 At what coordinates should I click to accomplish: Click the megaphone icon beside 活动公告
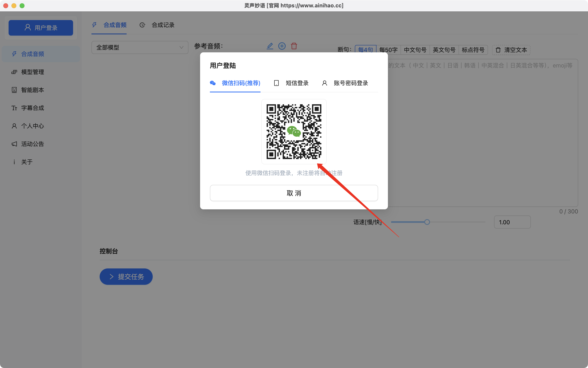14,144
